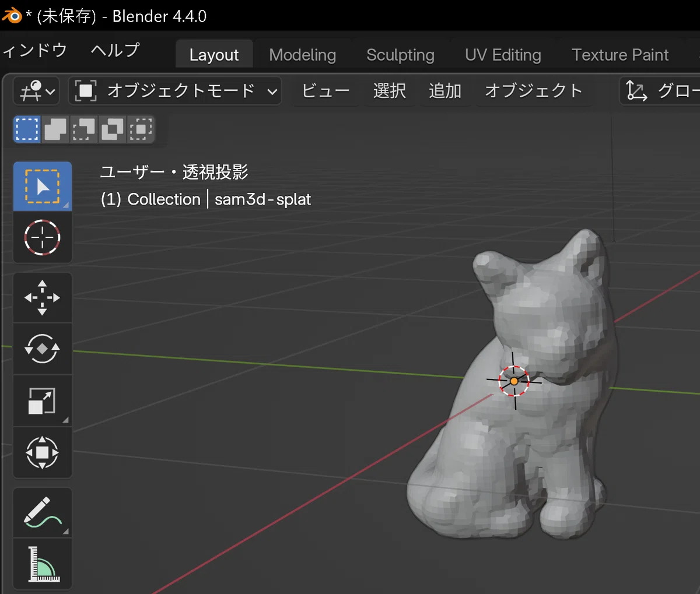
Task: Select the Transform tool
Action: [x=43, y=452]
